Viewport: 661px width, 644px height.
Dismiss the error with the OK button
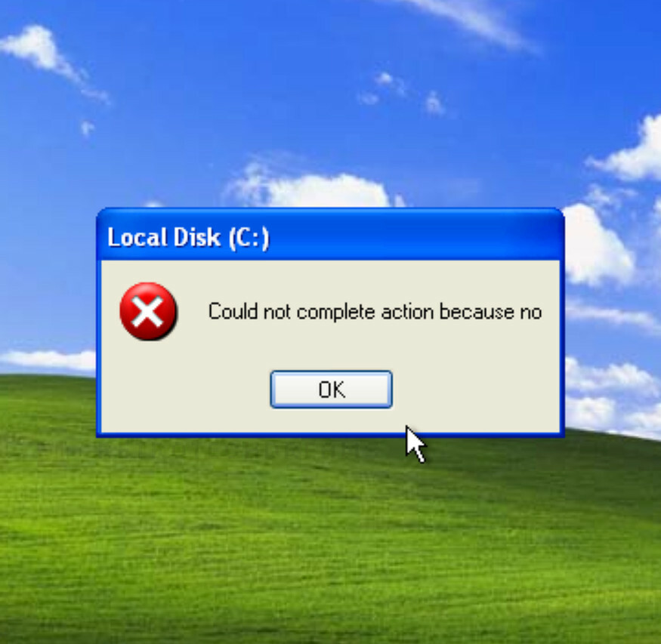tap(332, 389)
